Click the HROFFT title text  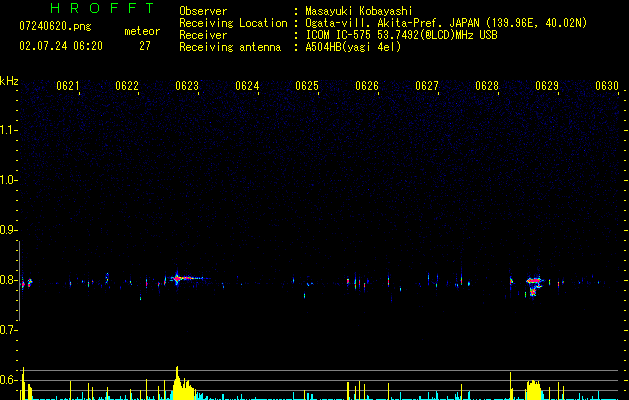point(102,8)
